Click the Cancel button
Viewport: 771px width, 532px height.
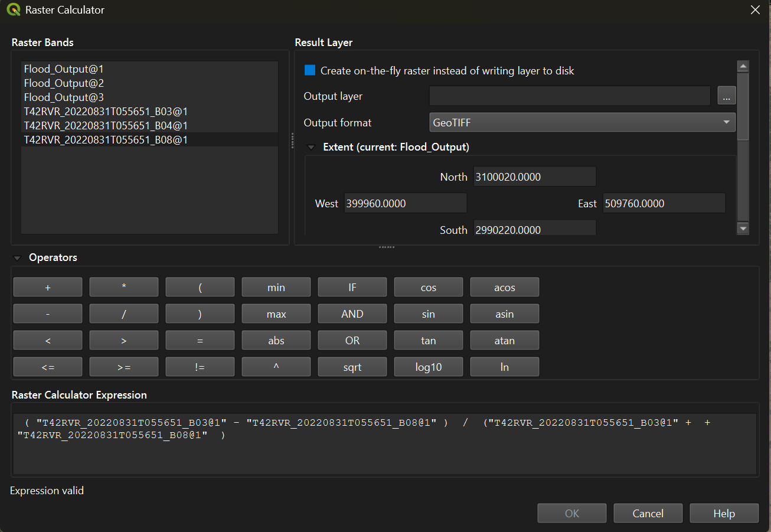(x=648, y=513)
